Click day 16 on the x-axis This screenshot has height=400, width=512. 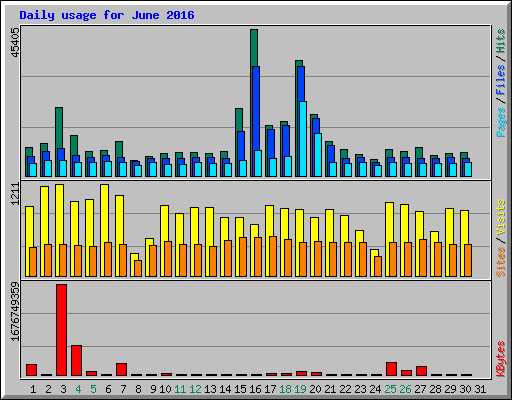coord(255,389)
